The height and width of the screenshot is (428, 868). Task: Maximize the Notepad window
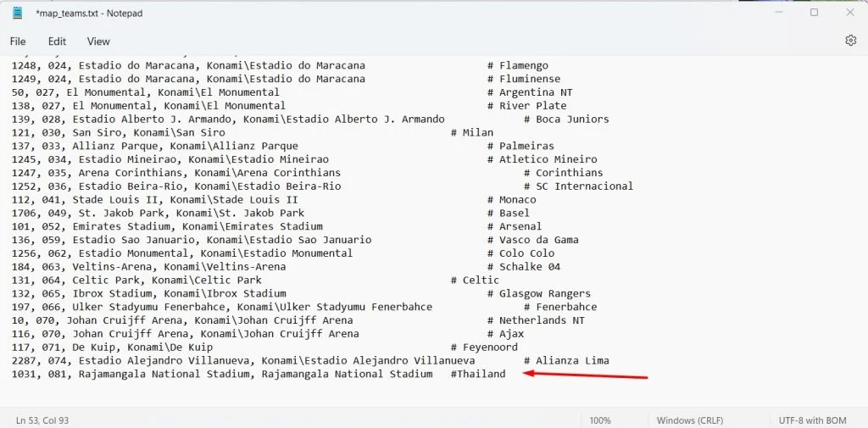coord(814,12)
